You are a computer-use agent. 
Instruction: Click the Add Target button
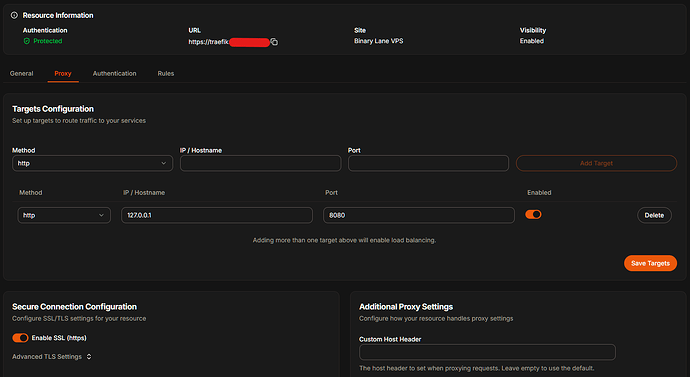pyautogui.click(x=596, y=163)
